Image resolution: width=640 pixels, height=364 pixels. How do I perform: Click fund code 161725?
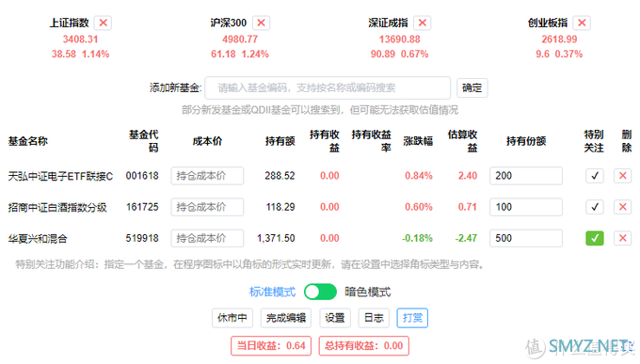142,207
